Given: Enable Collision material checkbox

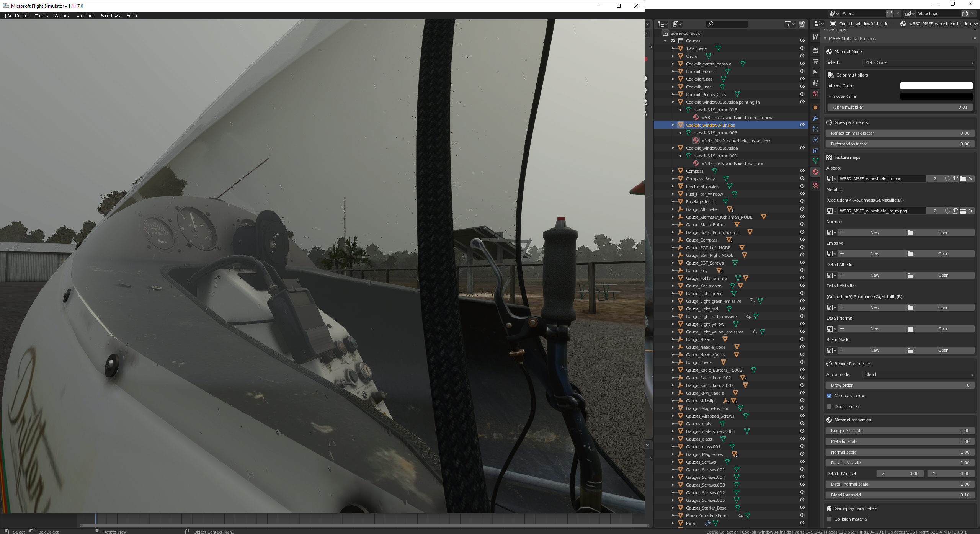Looking at the screenshot, I should pyautogui.click(x=829, y=519).
